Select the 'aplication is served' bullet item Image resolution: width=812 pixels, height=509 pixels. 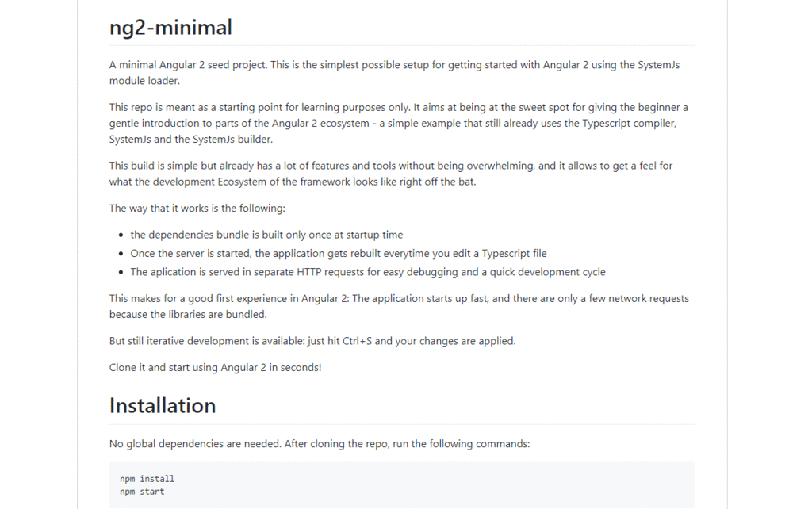point(367,272)
